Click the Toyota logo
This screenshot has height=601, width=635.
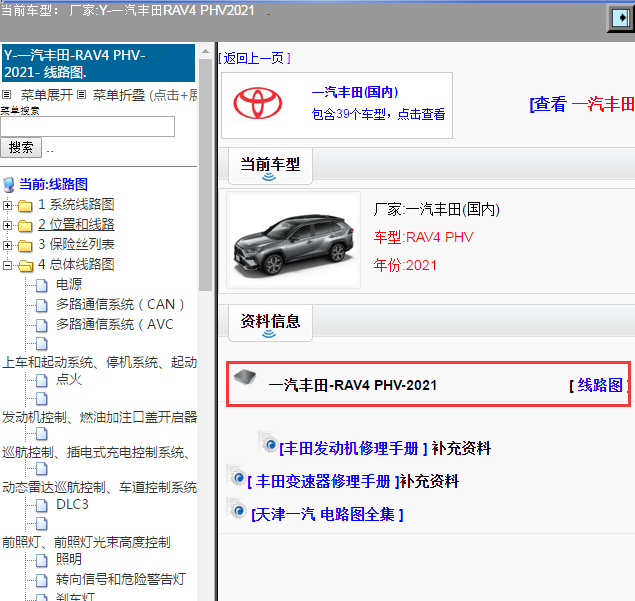click(258, 103)
